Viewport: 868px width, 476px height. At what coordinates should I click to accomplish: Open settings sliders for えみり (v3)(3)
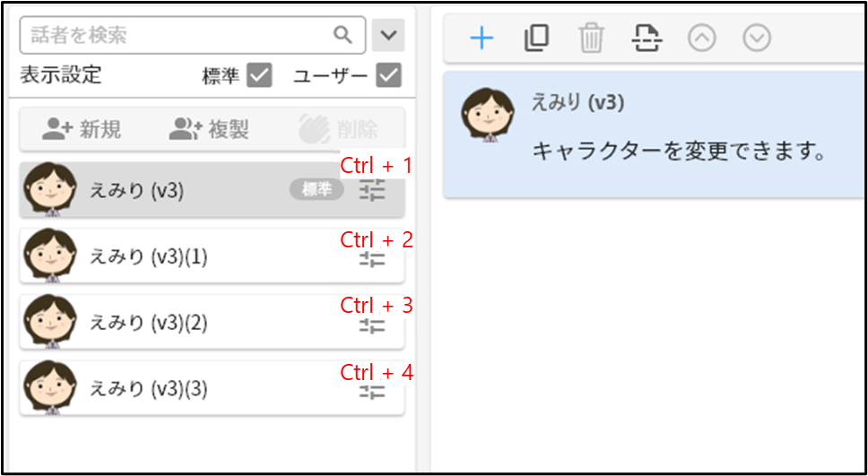click(x=372, y=392)
